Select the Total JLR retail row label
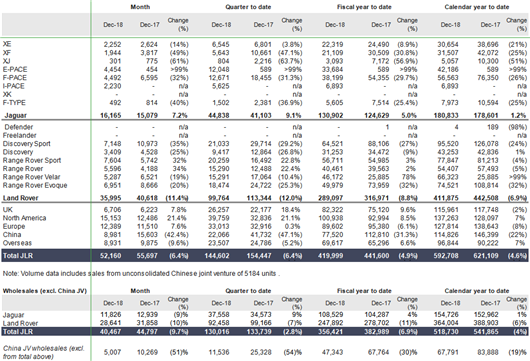 (x=18, y=256)
